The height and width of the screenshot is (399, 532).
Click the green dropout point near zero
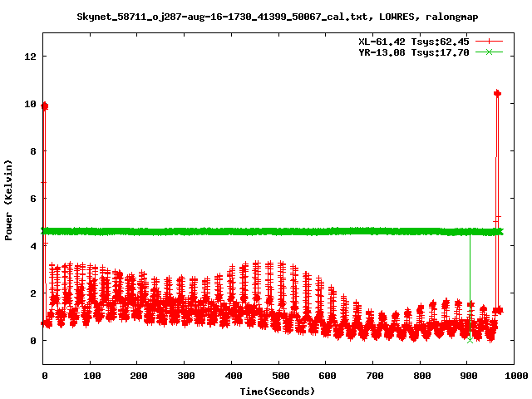[470, 340]
